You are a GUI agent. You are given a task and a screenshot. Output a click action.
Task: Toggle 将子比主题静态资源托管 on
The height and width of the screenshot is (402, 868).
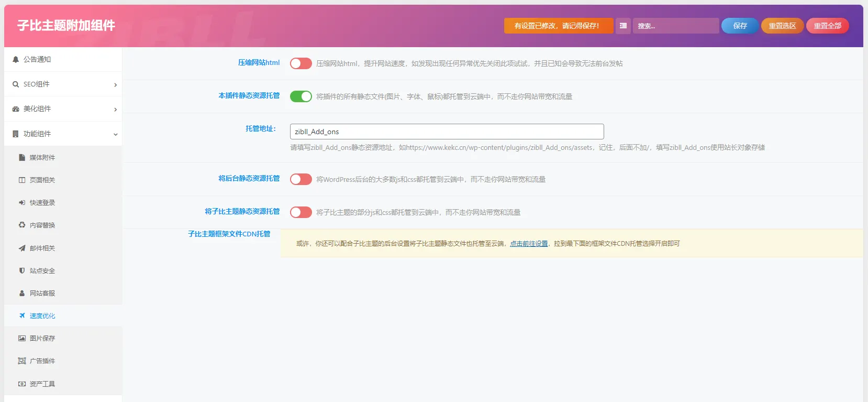tap(301, 212)
